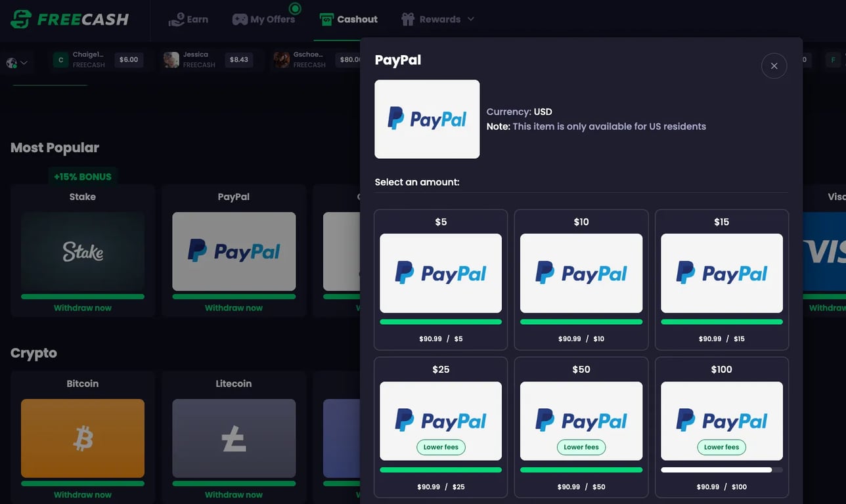This screenshot has width=846, height=504.
Task: Switch to the Cashout tab
Action: [349, 20]
